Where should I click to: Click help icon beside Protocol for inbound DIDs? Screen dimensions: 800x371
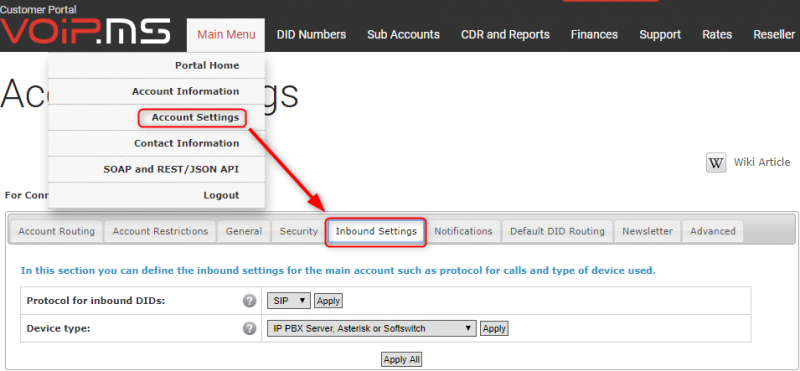(249, 301)
